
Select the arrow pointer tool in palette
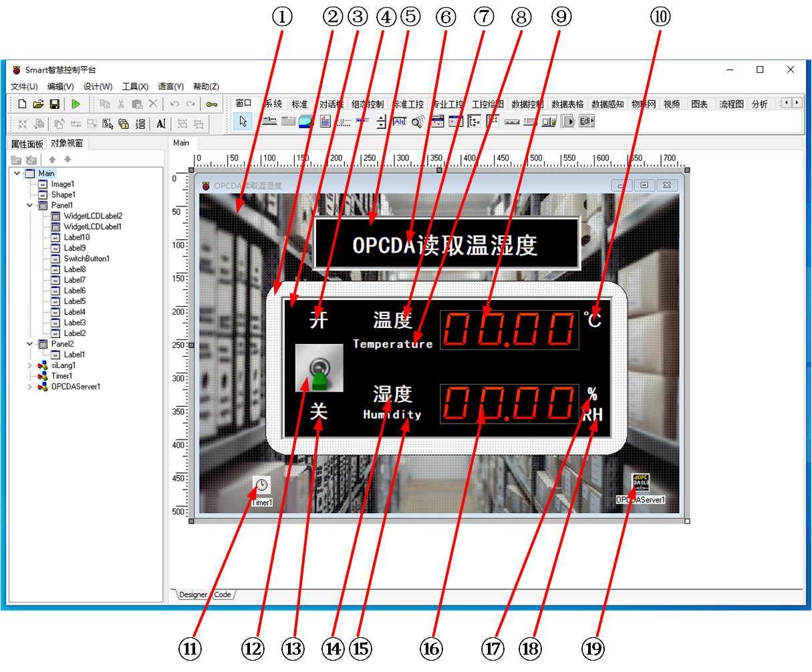(243, 121)
